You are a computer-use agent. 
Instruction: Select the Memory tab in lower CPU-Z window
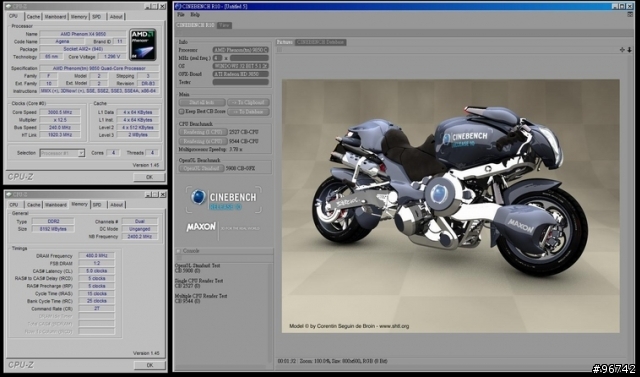coord(79,204)
